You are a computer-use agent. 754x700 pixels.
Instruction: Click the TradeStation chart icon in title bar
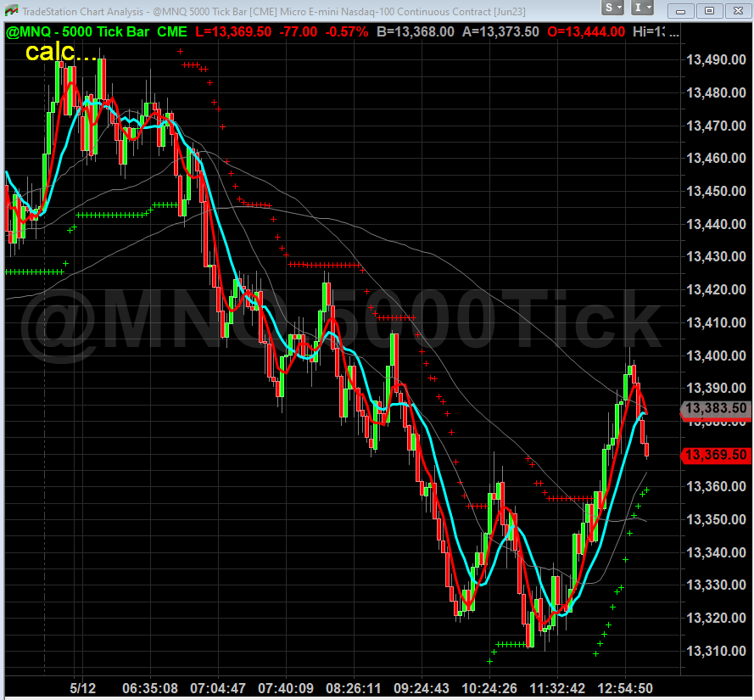click(11, 10)
